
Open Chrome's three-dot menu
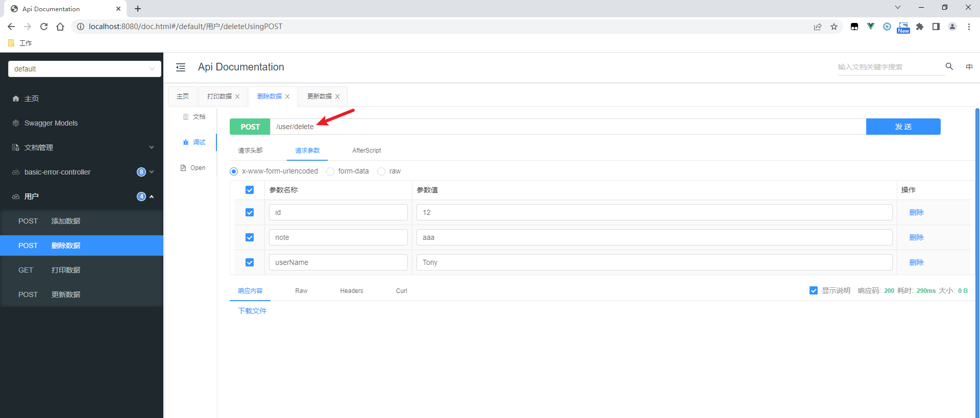pos(969,27)
